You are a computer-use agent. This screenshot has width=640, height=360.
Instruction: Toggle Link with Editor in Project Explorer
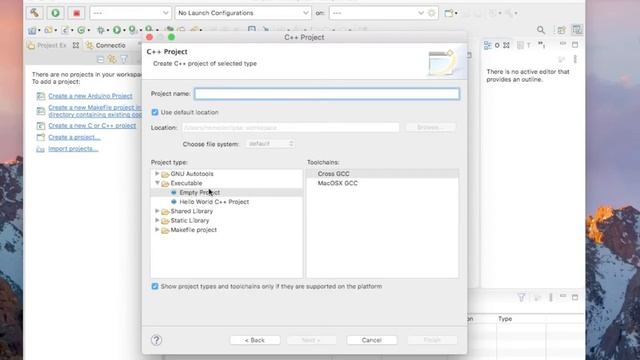tap(112, 60)
